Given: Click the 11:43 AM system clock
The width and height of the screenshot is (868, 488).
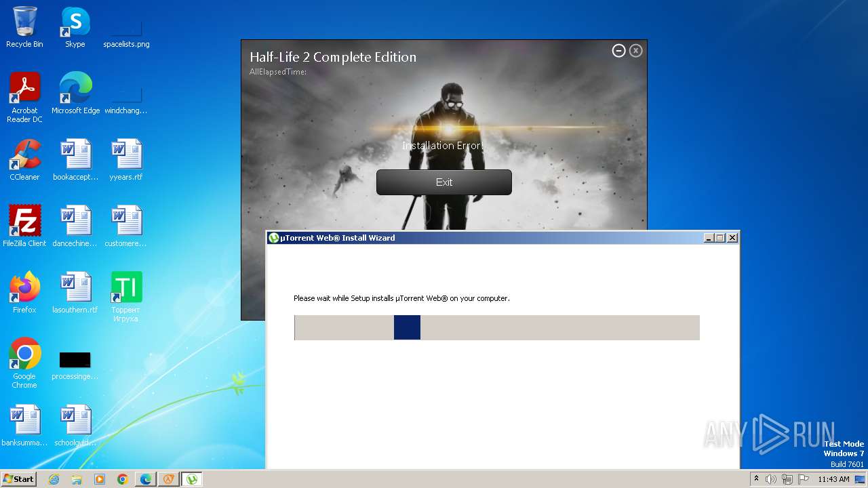Looking at the screenshot, I should pyautogui.click(x=833, y=479).
